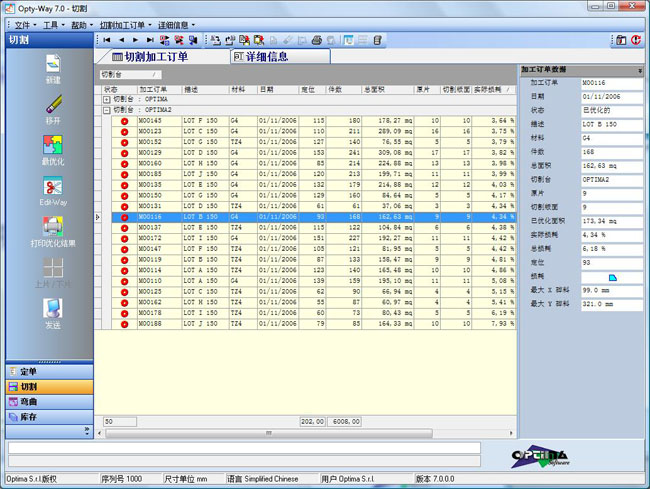Open Edit-Way scissors icon in sidebar
The width and height of the screenshot is (650, 489).
coord(53,186)
